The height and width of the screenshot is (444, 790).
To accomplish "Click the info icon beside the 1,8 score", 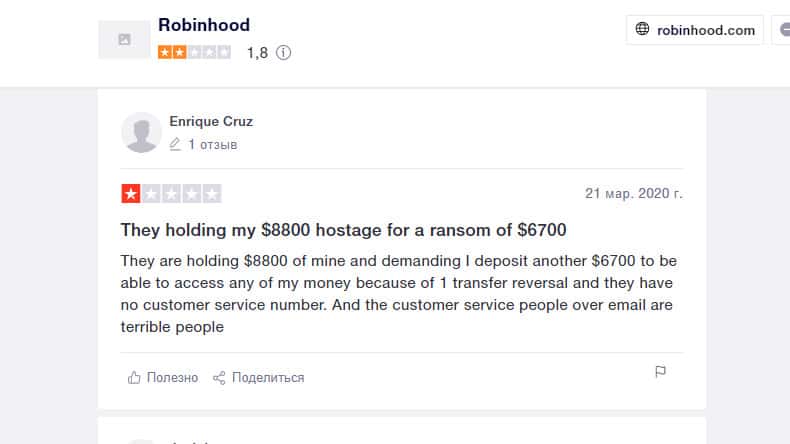I will pos(283,53).
